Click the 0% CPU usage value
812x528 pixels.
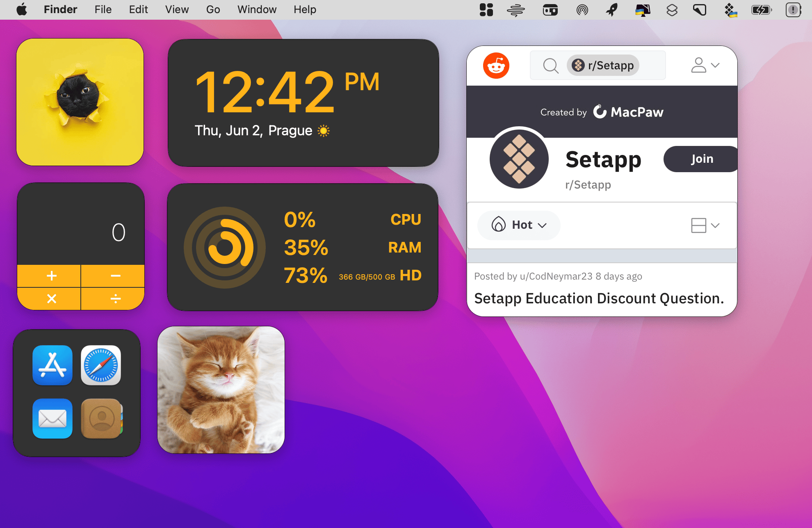300,220
